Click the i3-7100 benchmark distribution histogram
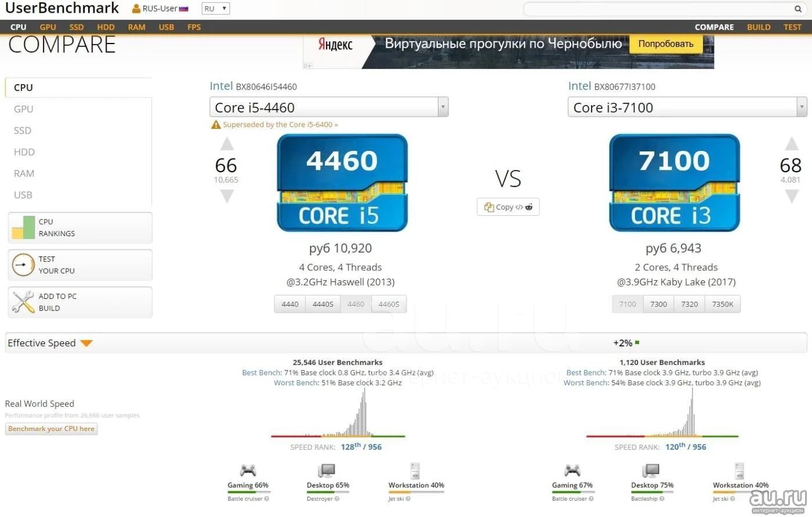Screen dimensions: 812x517 (x=662, y=412)
